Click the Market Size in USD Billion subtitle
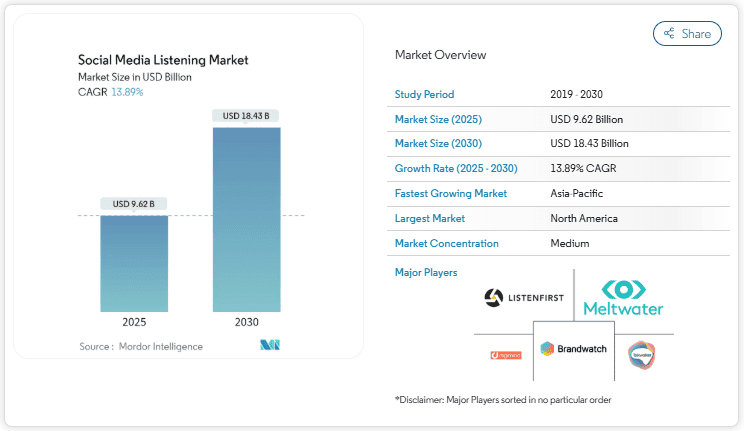Viewport: 744px width, 431px height. tap(135, 77)
